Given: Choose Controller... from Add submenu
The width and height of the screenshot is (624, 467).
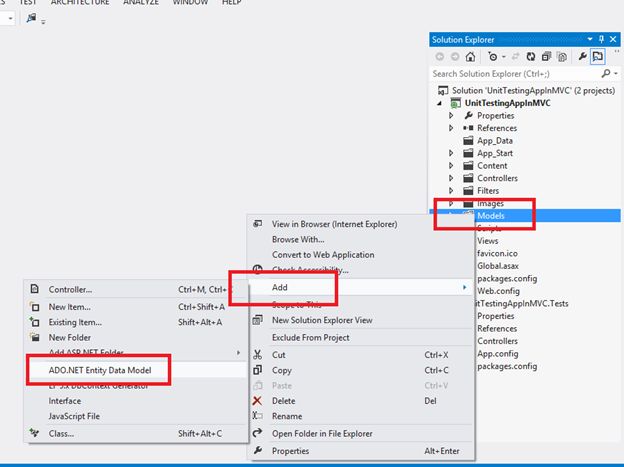Looking at the screenshot, I should pos(70,289).
